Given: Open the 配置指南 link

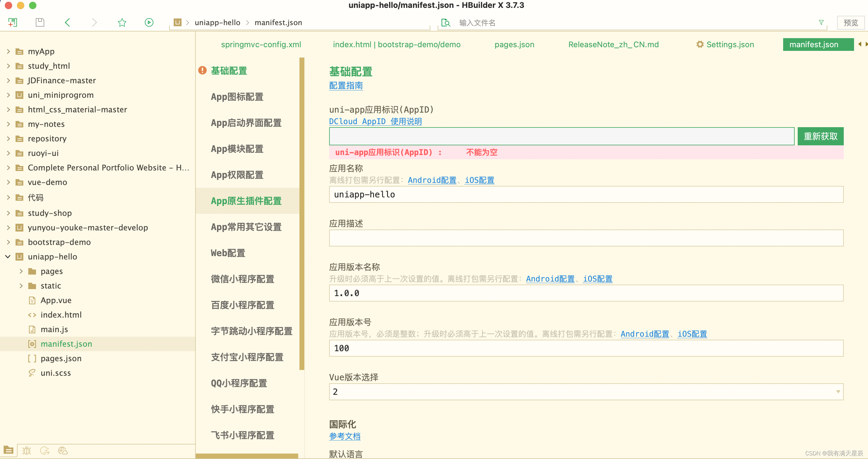Looking at the screenshot, I should pyautogui.click(x=346, y=85).
